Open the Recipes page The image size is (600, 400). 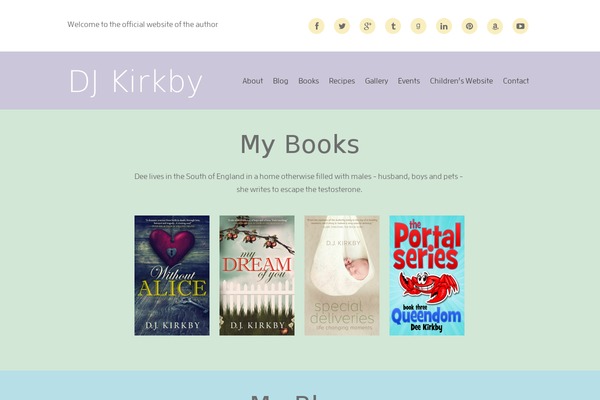point(342,81)
